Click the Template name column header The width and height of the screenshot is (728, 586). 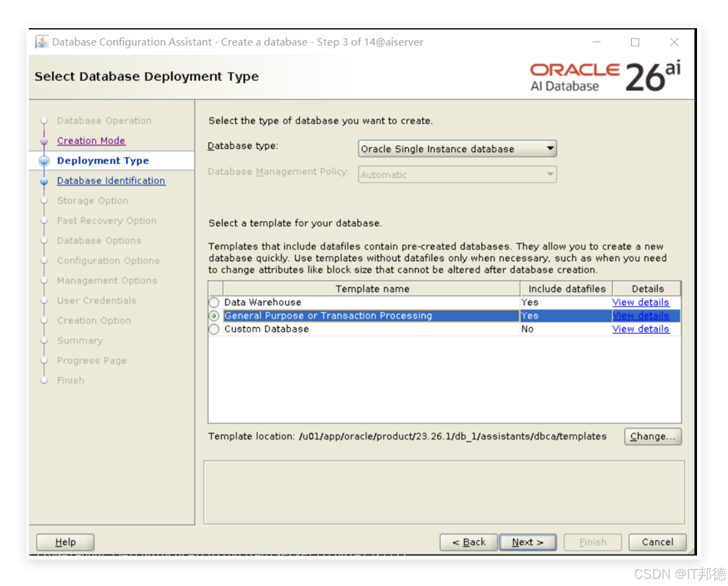[372, 289]
